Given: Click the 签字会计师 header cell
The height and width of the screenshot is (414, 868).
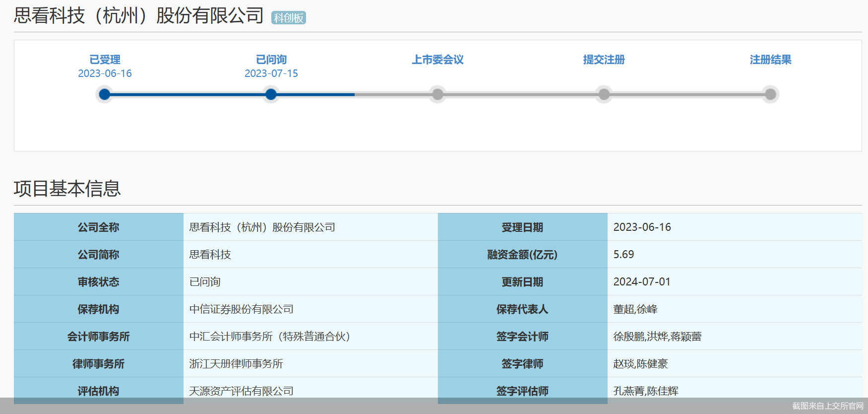Looking at the screenshot, I should (x=523, y=336).
